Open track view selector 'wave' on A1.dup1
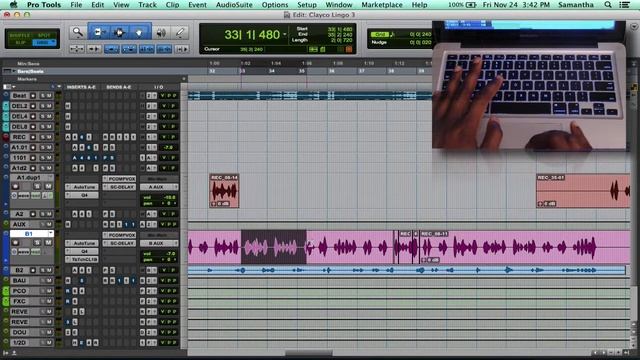 (24, 196)
